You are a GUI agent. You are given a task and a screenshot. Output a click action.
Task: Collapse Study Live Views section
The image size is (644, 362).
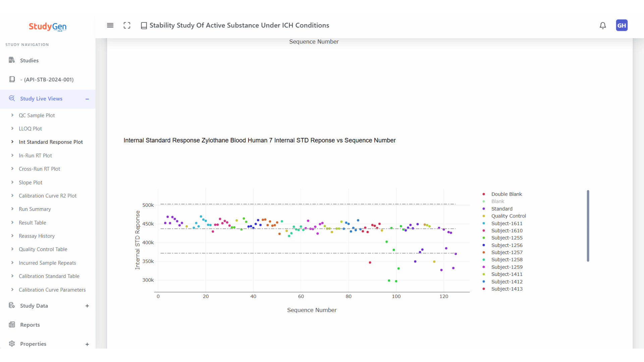(x=87, y=99)
